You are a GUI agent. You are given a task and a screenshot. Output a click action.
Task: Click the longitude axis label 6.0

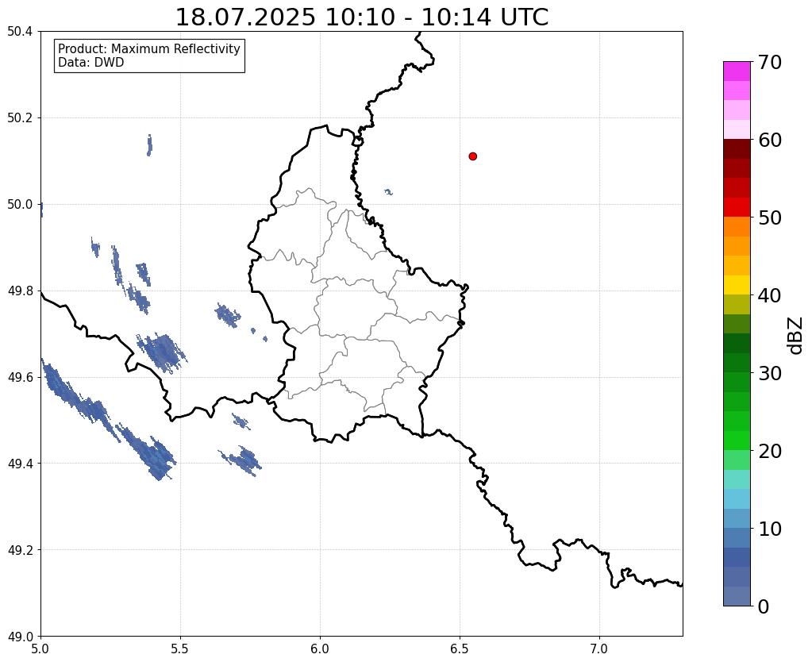[320, 649]
